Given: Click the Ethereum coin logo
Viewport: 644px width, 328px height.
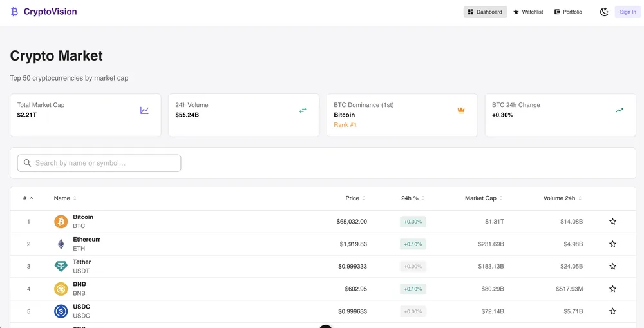Looking at the screenshot, I should coord(61,244).
